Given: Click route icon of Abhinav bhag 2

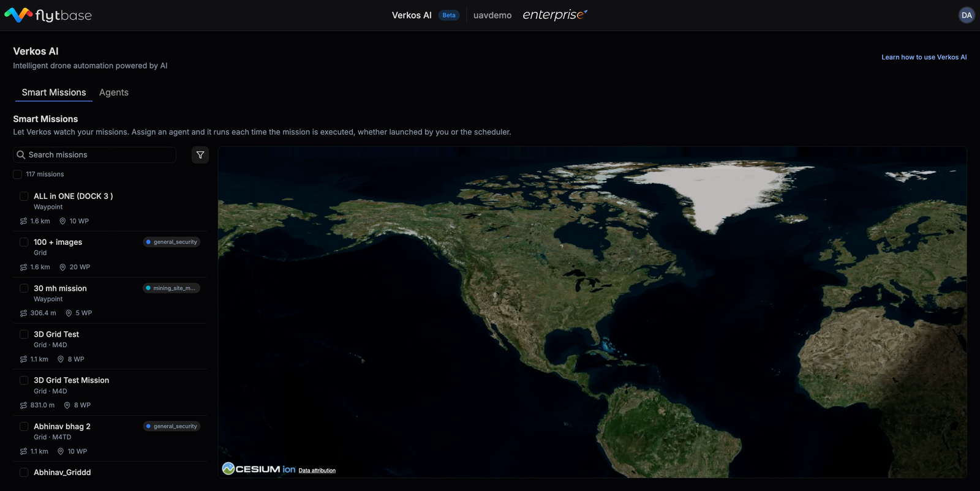Looking at the screenshot, I should pos(23,451).
